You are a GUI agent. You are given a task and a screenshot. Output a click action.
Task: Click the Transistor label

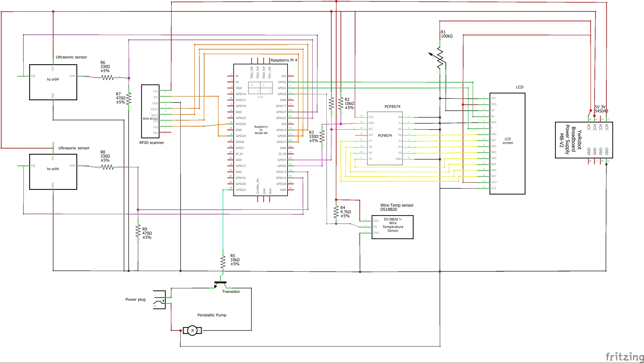[x=231, y=292]
